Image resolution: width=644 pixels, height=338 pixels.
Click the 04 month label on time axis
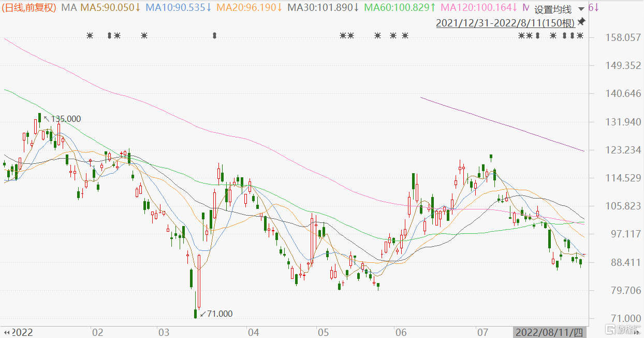pos(253,332)
